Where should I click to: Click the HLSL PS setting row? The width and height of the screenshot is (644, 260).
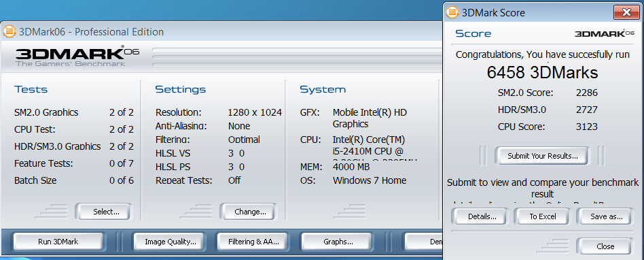200,167
